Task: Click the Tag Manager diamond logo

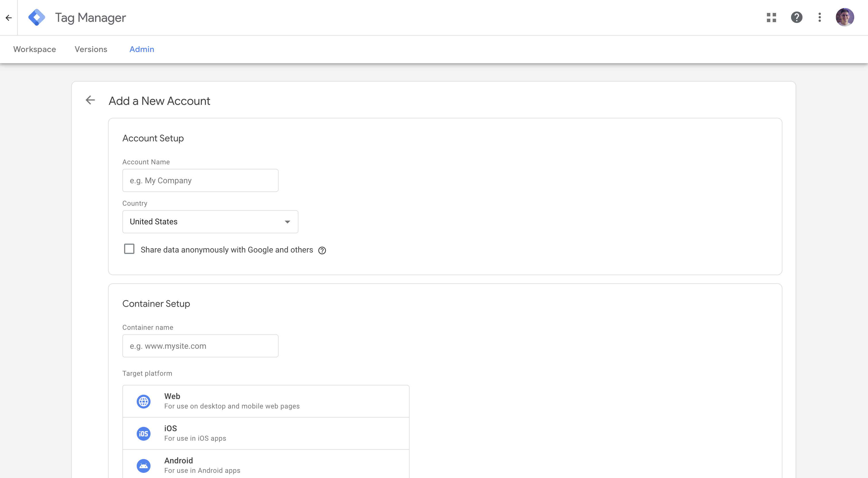Action: point(37,18)
